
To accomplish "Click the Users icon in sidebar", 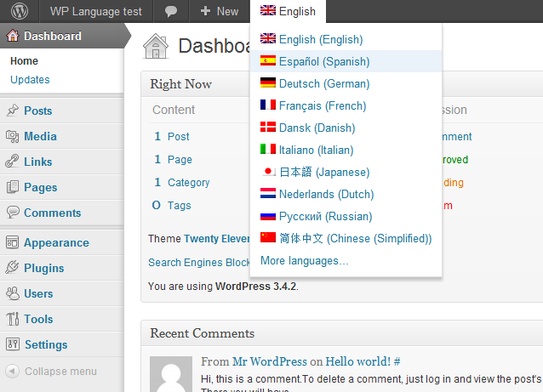I will click(13, 293).
